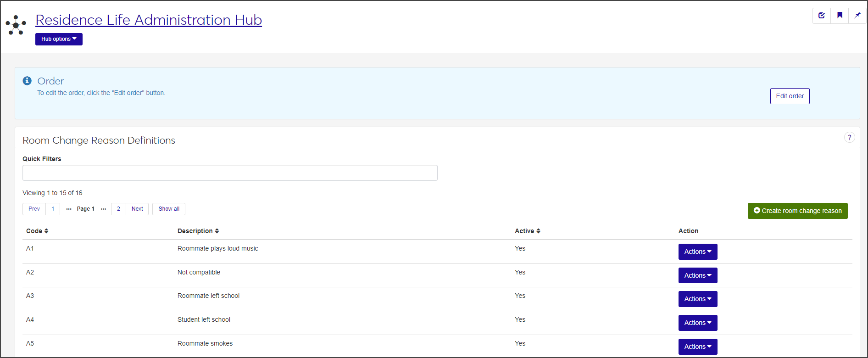Sort the table by Description column
The height and width of the screenshot is (358, 868).
coord(198,231)
